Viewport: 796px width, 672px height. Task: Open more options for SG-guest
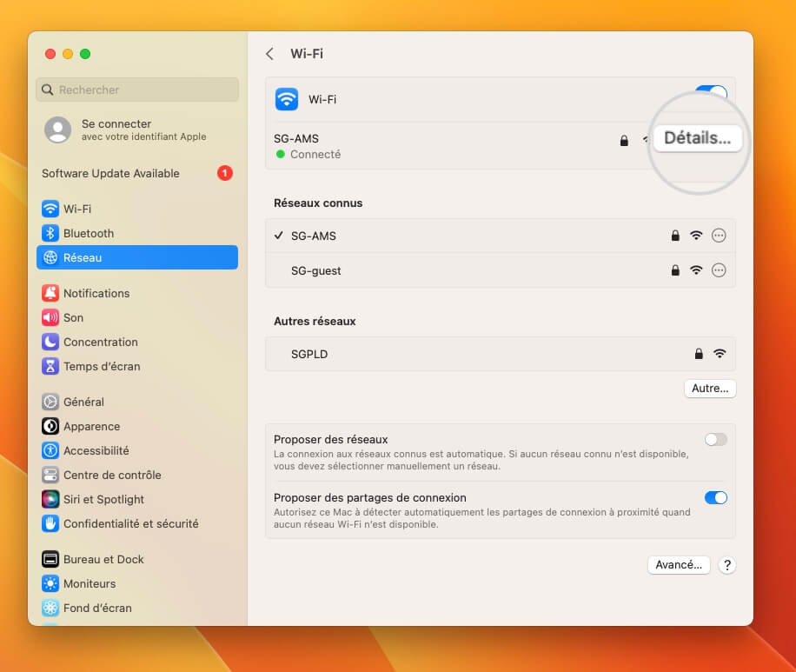coord(719,270)
